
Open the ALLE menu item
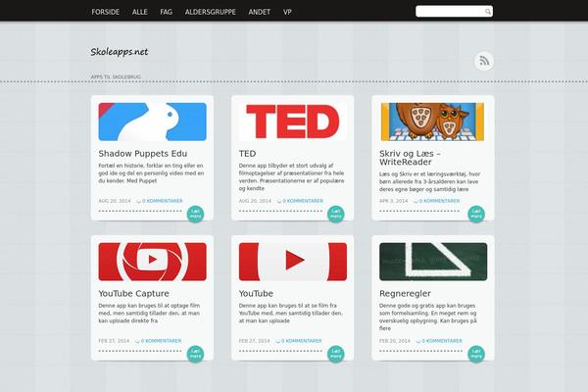(x=139, y=12)
